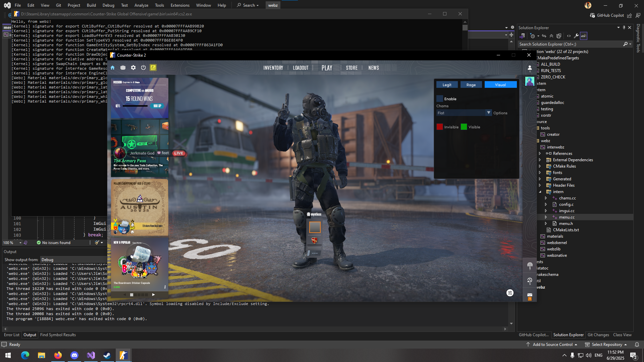The width and height of the screenshot is (644, 362).
Task: Click the CS2 power quit icon
Action: (x=143, y=68)
